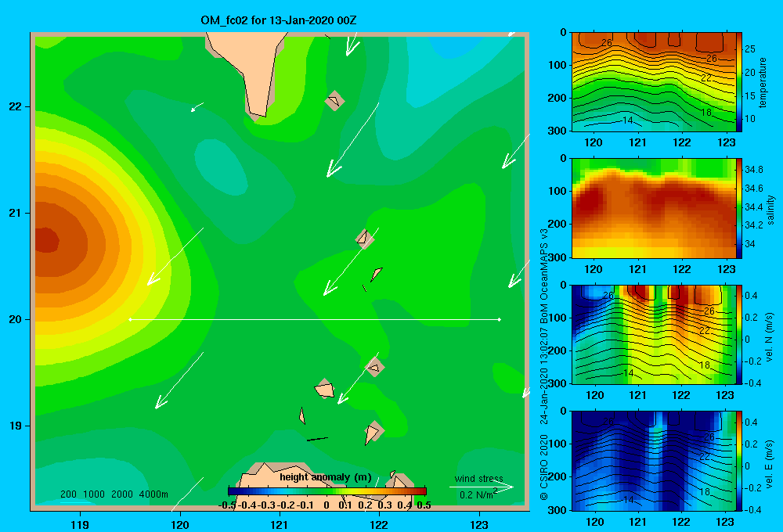Click the "34.8" salinity scale value
783x532 pixels.
753,170
